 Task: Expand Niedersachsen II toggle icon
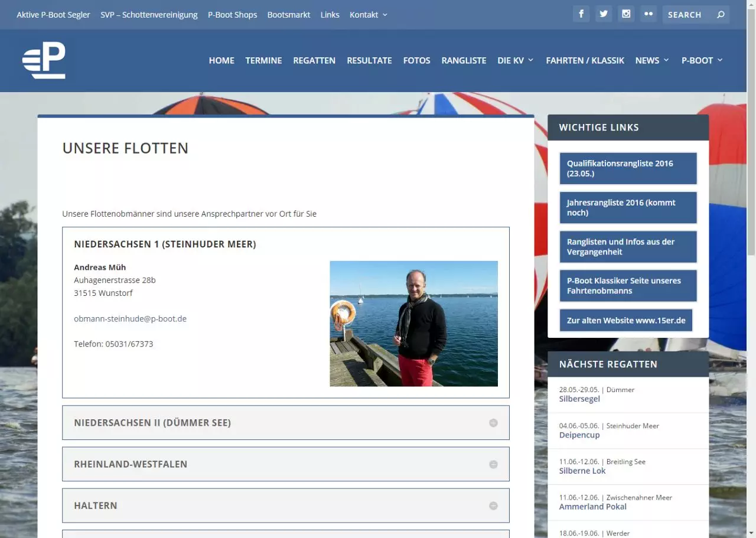click(x=493, y=423)
